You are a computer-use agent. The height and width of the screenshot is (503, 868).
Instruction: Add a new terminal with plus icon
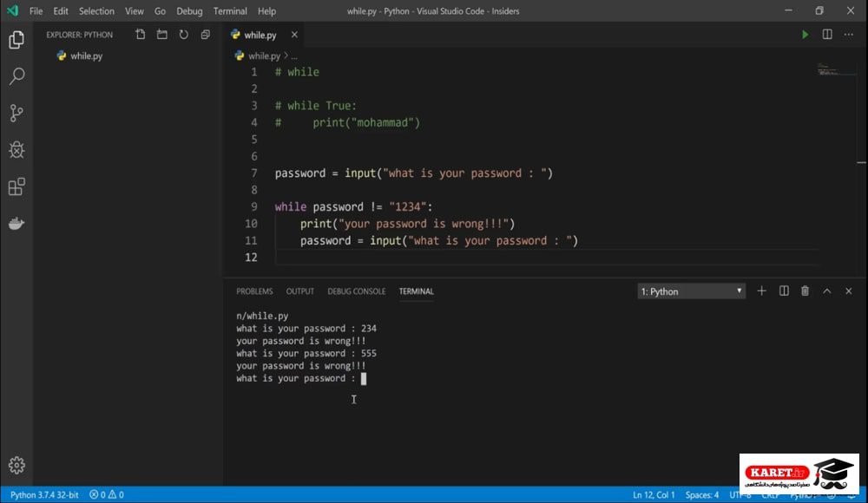click(762, 291)
